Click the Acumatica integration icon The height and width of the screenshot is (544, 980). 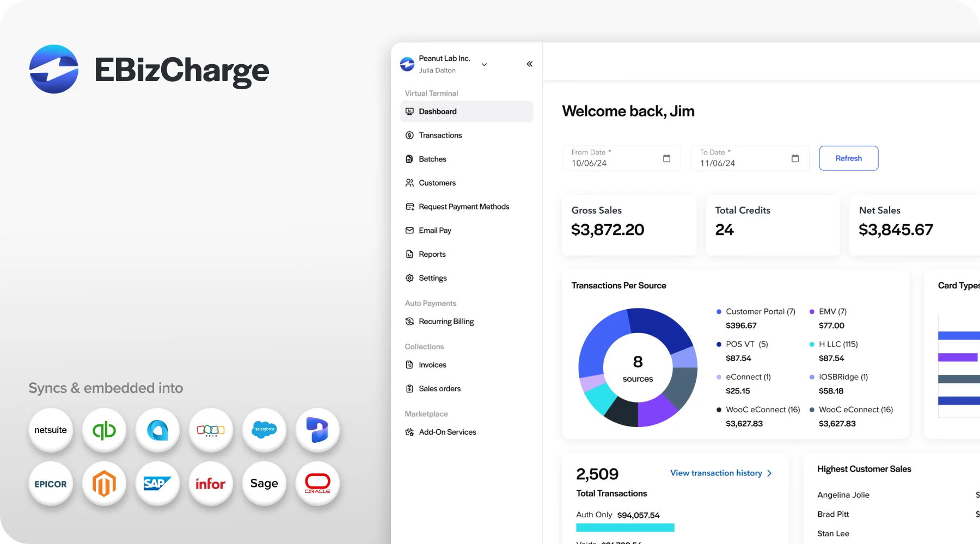pos(157,430)
